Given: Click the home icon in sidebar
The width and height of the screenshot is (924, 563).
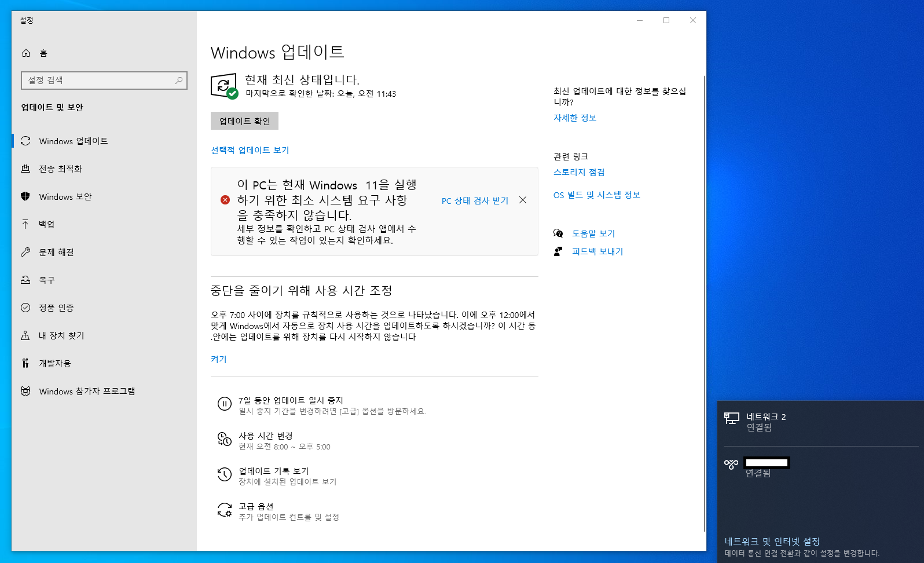Looking at the screenshot, I should tap(26, 53).
